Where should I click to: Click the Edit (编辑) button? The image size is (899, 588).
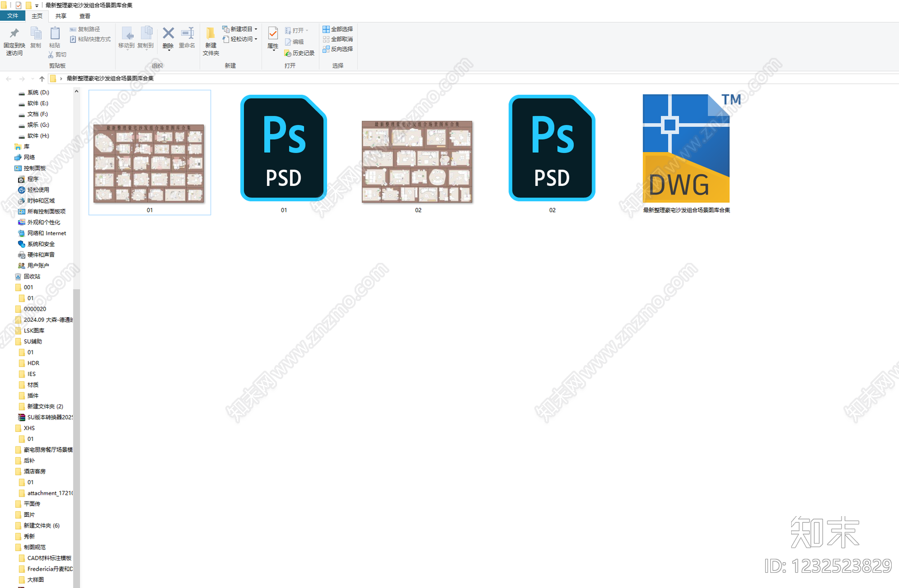click(294, 42)
